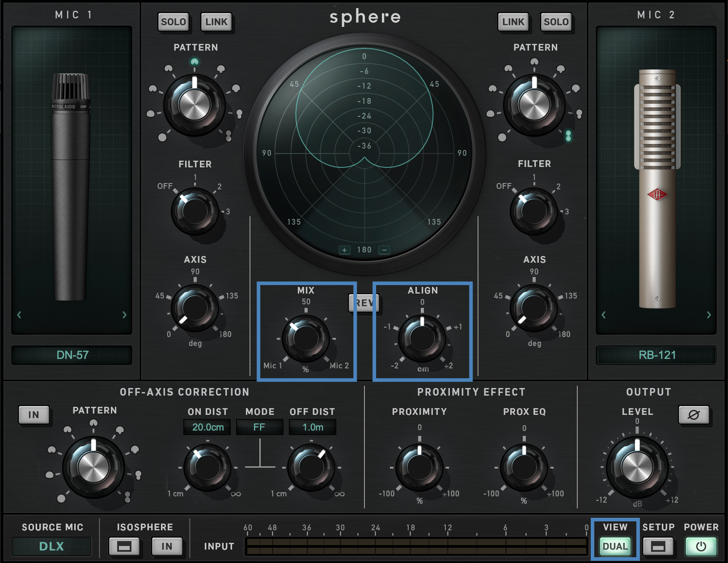Click the polar pattern display

[364, 154]
